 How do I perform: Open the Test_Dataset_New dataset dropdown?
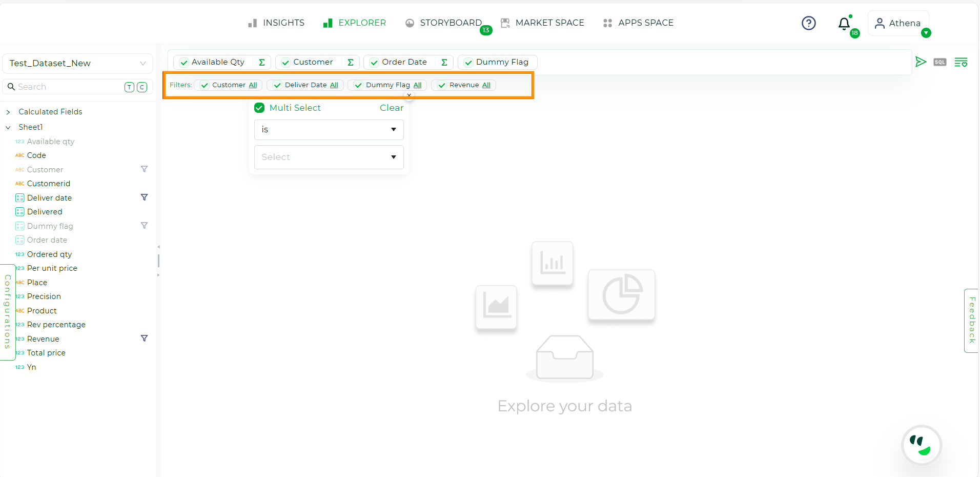[142, 63]
